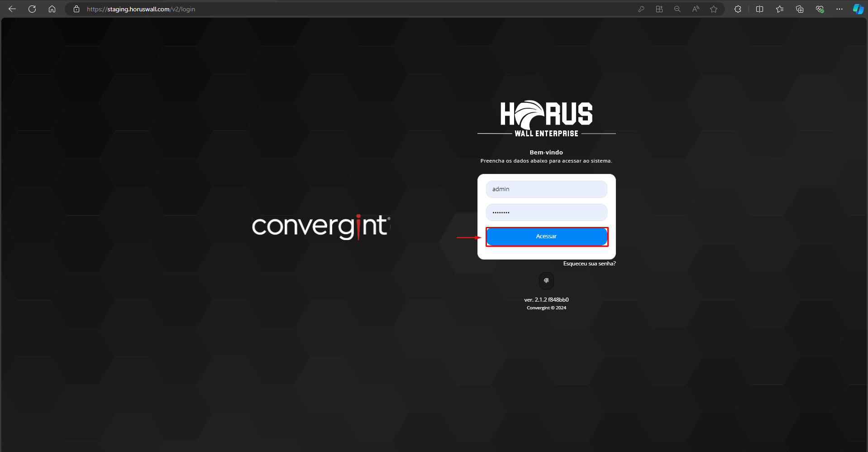Open Browser essentials health icon
The width and height of the screenshot is (868, 452).
coord(820,9)
